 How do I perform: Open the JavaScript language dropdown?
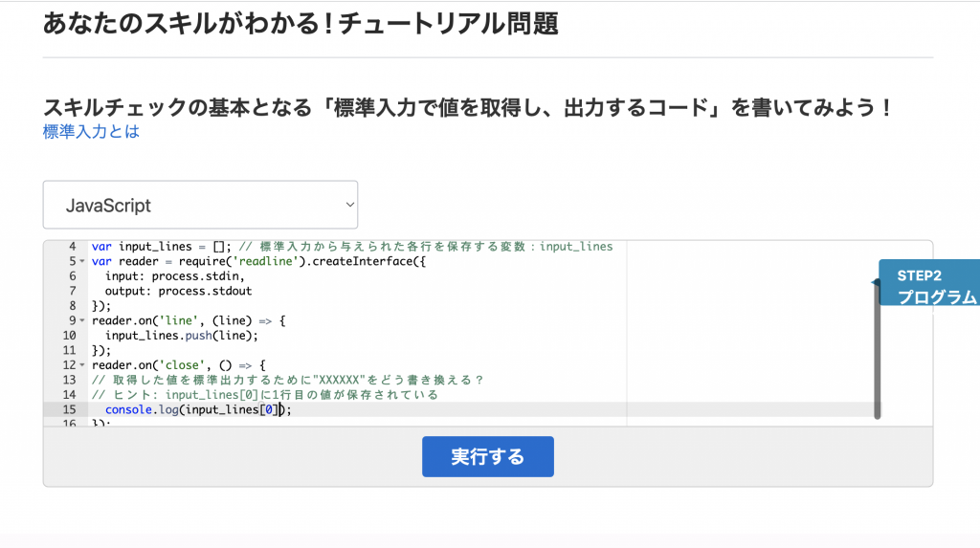point(200,205)
